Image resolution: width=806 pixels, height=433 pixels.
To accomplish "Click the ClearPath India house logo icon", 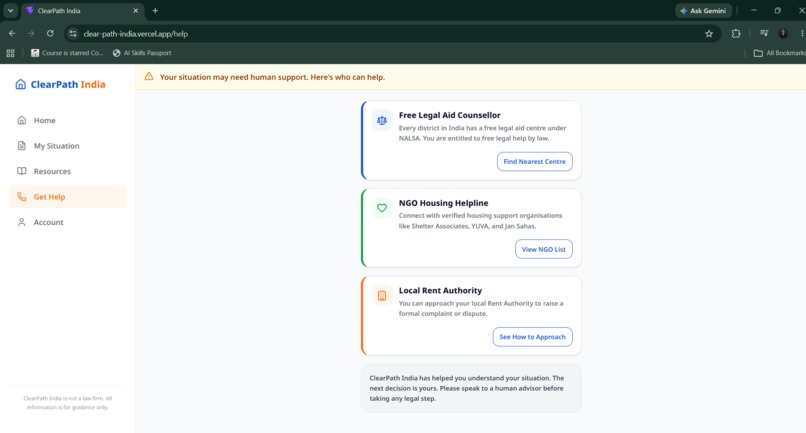I will [21, 84].
